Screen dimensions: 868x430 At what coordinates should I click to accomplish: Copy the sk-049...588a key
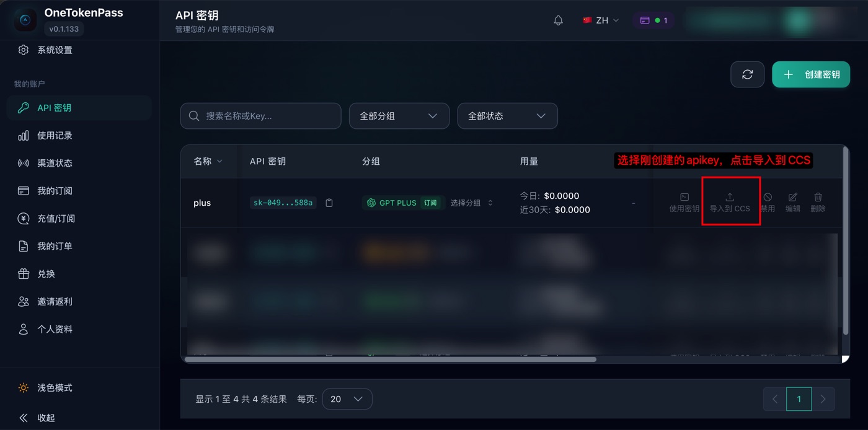point(329,203)
